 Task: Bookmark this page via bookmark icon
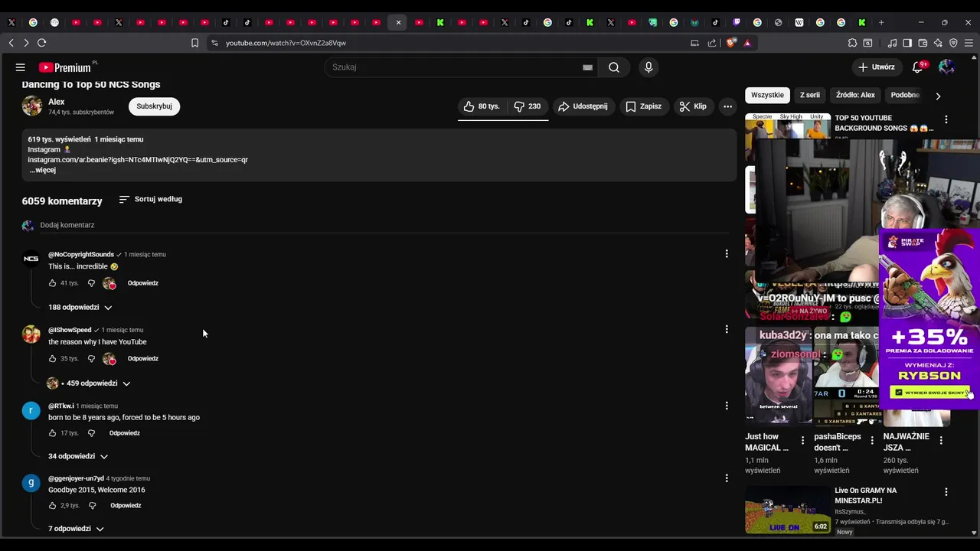194,43
